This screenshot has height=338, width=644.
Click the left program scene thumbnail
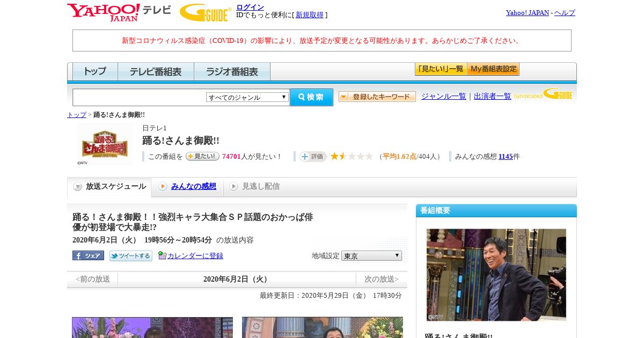click(x=152, y=327)
